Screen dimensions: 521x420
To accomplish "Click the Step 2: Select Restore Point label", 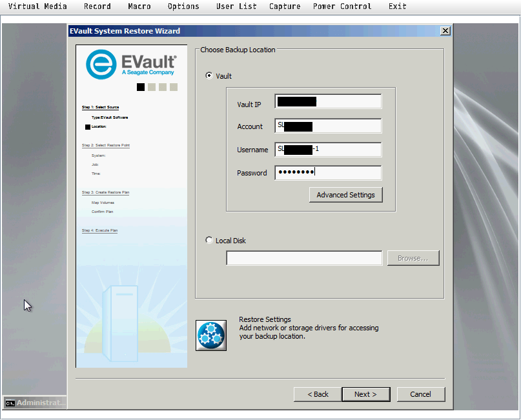I will 106,145.
